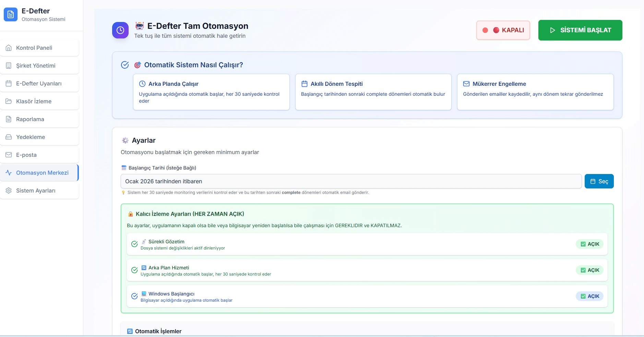Screen dimensions: 644x337
Task: Click the Mükerrer Engelleme info card
Action: coord(535,92)
